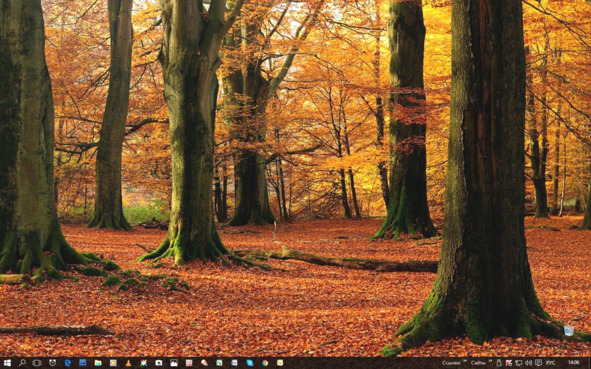591x369 pixels.
Task: Open File Explorer folder icon
Action: 98,363
